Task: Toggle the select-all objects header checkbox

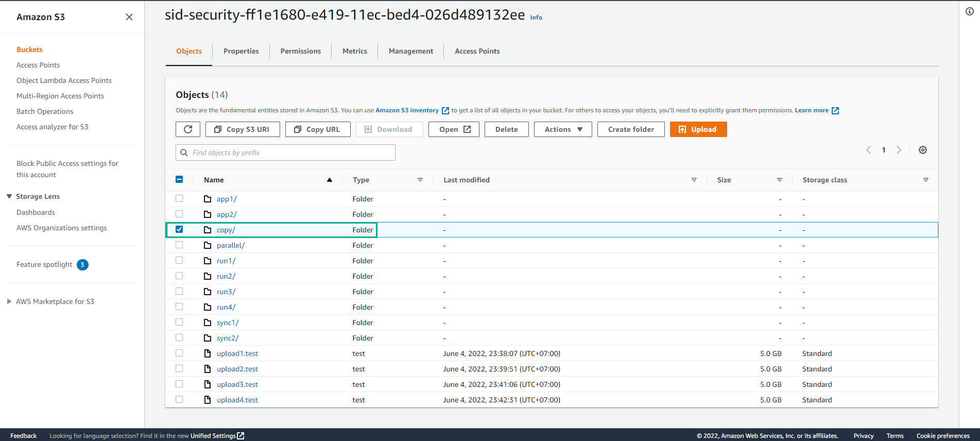Action: pyautogui.click(x=179, y=179)
